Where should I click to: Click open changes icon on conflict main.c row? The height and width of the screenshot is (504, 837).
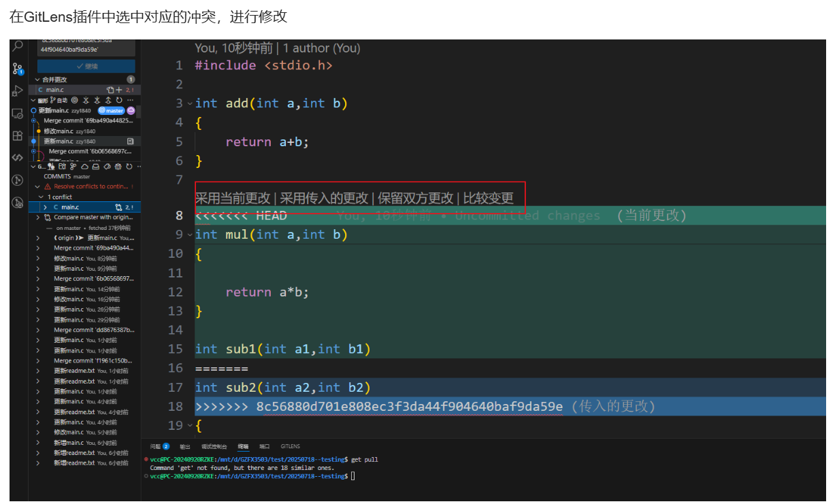pyautogui.click(x=118, y=207)
